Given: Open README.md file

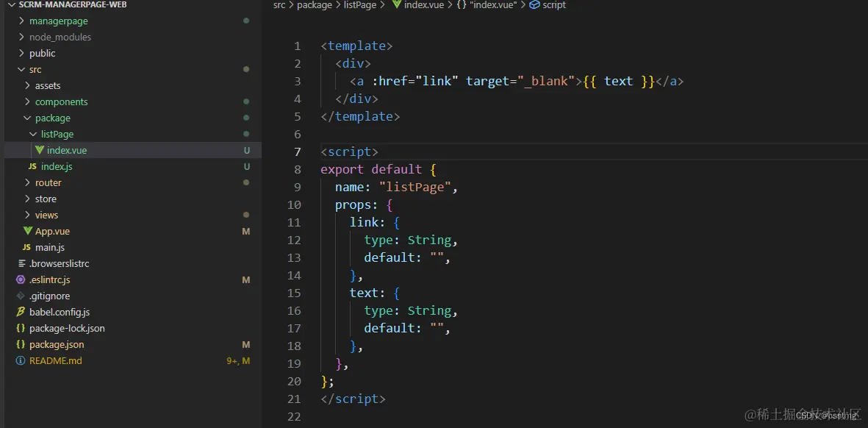Looking at the screenshot, I should pyautogui.click(x=133, y=360).
